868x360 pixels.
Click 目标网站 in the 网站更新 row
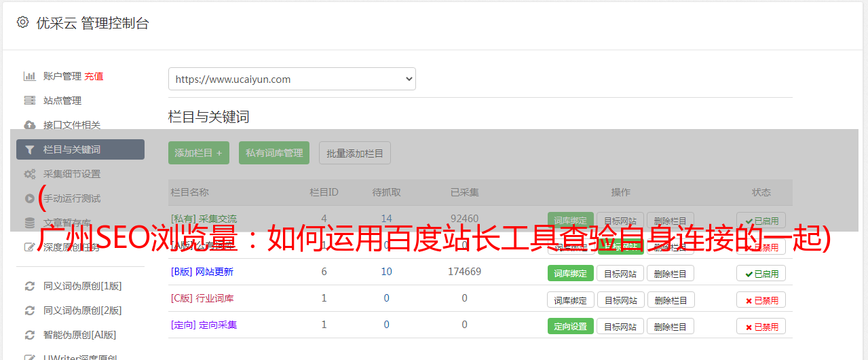[x=620, y=273]
